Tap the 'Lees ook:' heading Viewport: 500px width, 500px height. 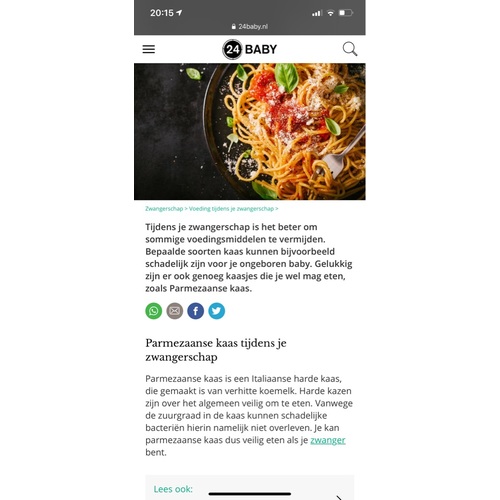coord(173,489)
